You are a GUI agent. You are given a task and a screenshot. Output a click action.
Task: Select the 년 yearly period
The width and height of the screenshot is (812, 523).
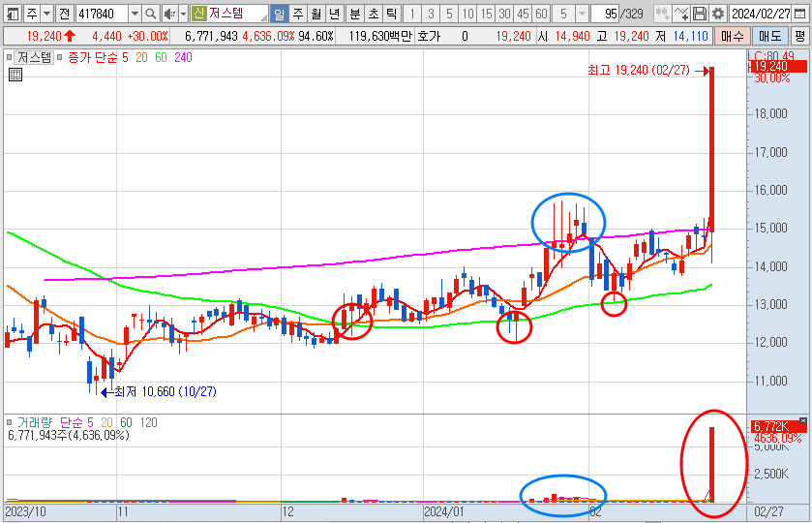pos(335,14)
